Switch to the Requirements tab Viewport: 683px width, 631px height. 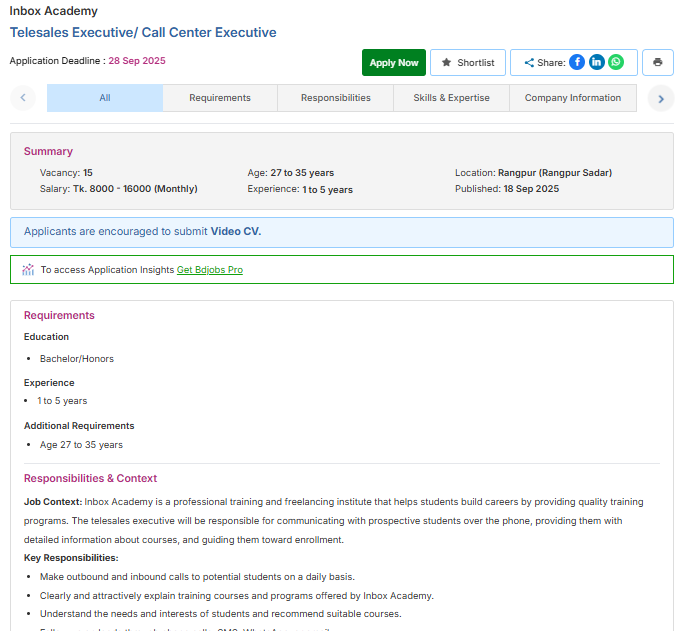click(x=220, y=98)
